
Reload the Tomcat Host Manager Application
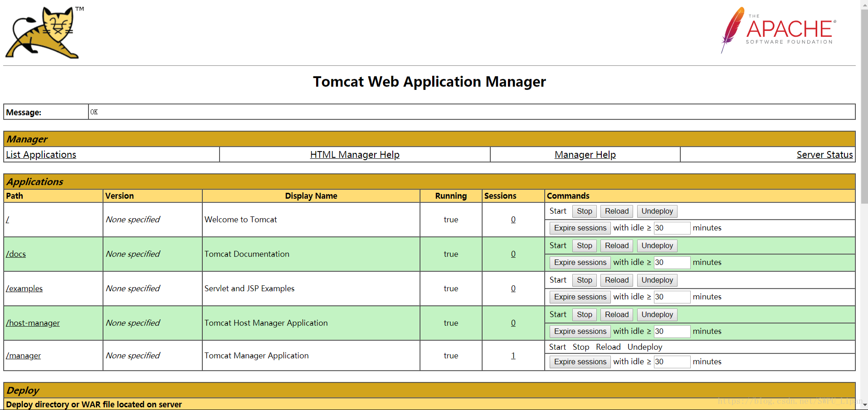(617, 315)
